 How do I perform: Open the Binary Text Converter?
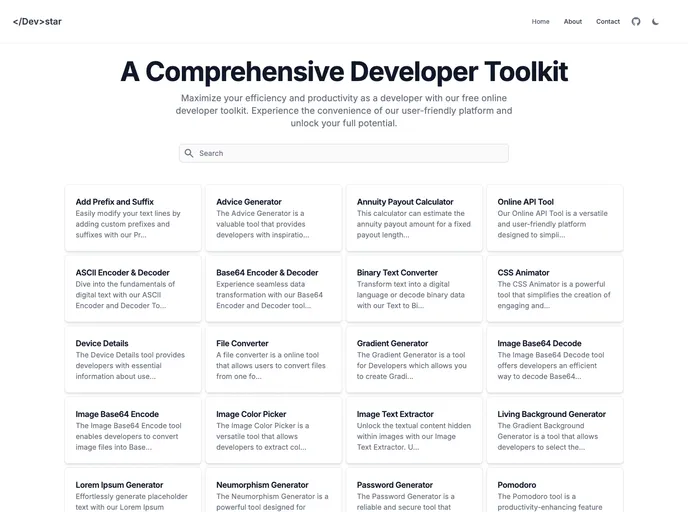coord(414,289)
